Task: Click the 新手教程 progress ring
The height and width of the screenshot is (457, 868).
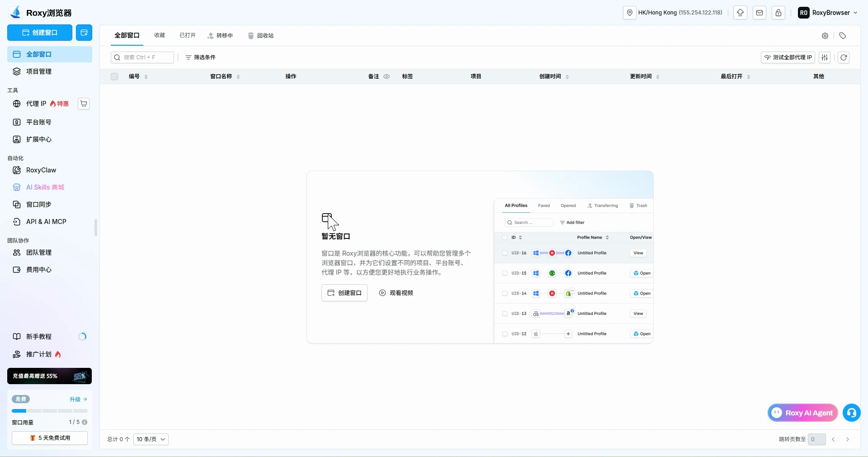Action: 82,337
